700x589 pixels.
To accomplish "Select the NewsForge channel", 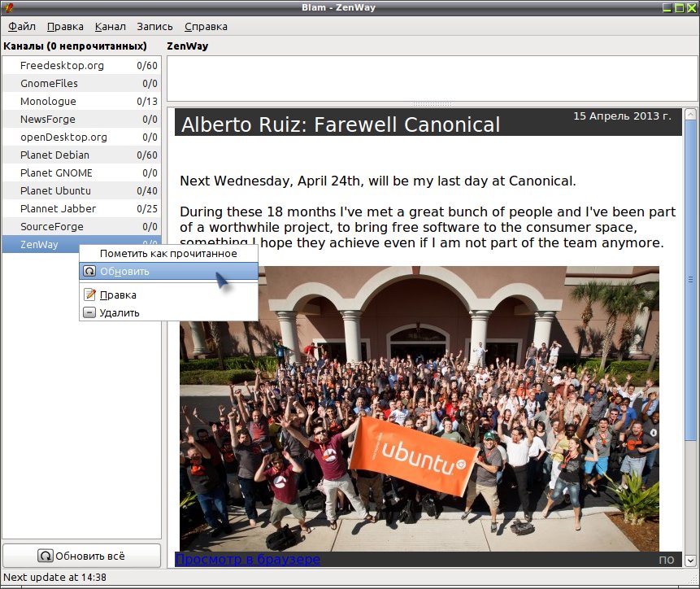I will [81, 120].
